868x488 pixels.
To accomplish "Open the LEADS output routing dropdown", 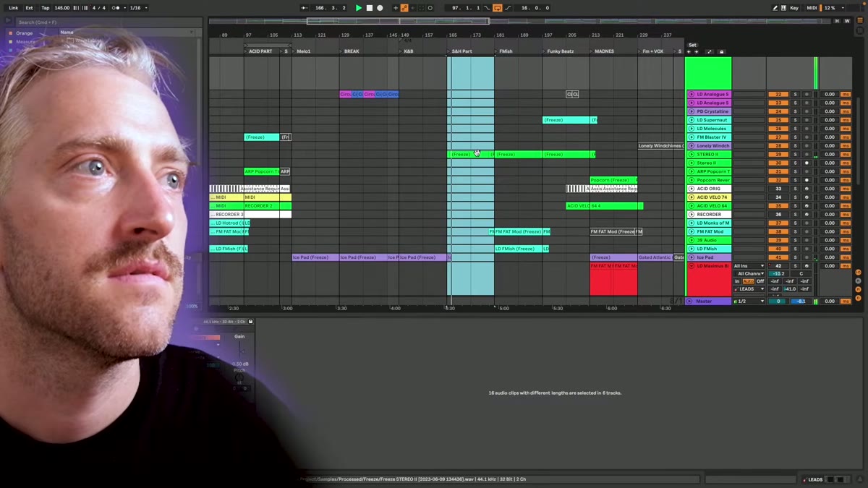I will click(x=749, y=289).
